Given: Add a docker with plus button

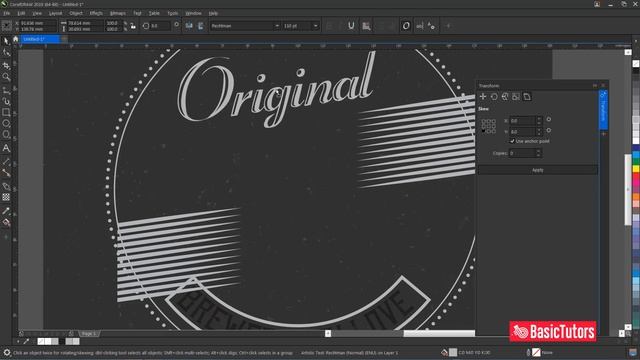Looking at the screenshot, I should 603,134.
